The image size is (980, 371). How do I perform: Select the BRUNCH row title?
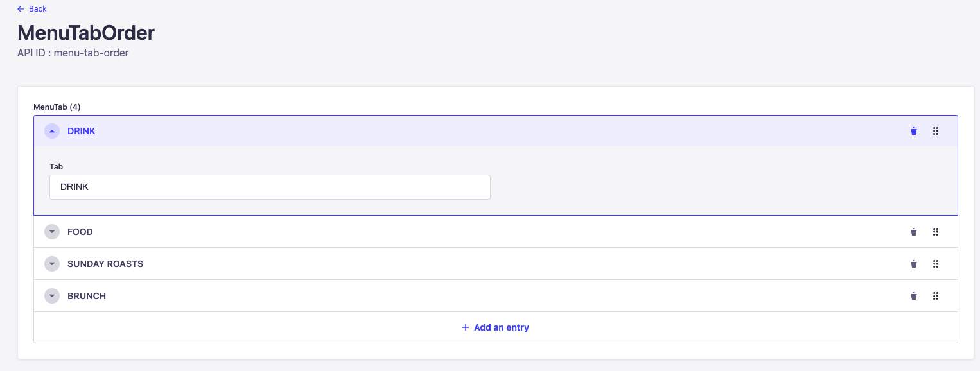[87, 296]
